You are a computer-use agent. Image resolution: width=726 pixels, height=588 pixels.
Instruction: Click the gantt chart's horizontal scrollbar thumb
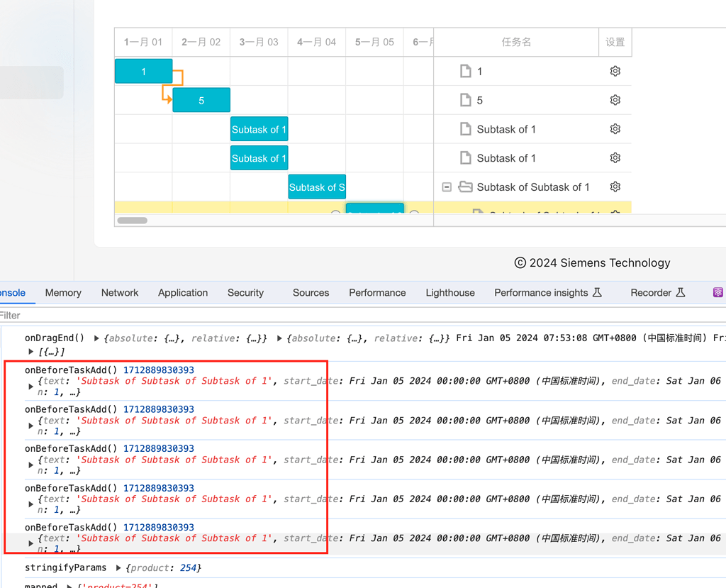(x=132, y=221)
